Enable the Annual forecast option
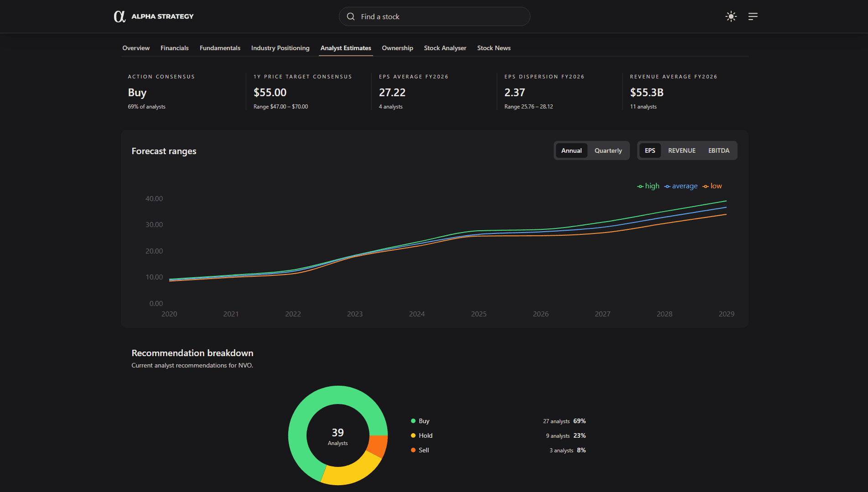Viewport: 868px width, 492px height. (x=571, y=150)
